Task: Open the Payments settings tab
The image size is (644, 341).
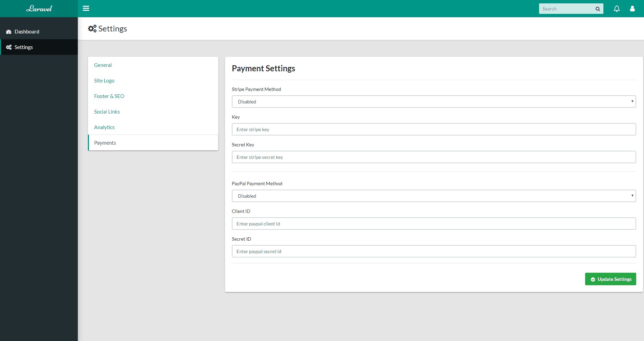Action: [x=105, y=143]
